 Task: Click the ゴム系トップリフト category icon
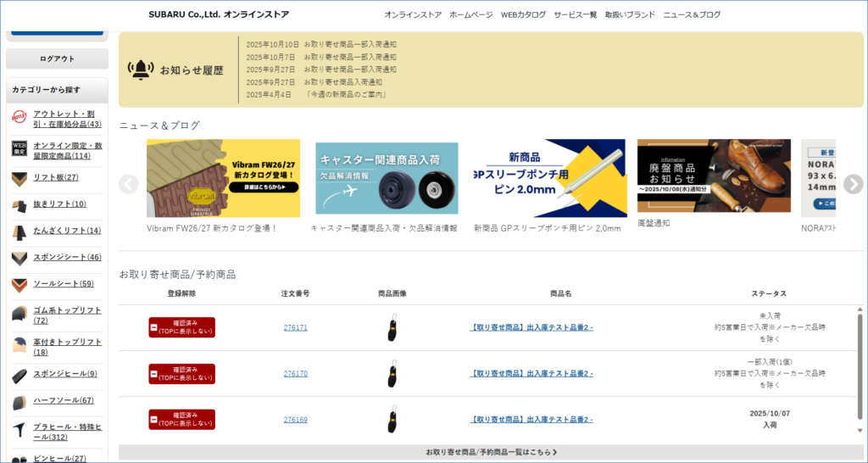tap(19, 315)
